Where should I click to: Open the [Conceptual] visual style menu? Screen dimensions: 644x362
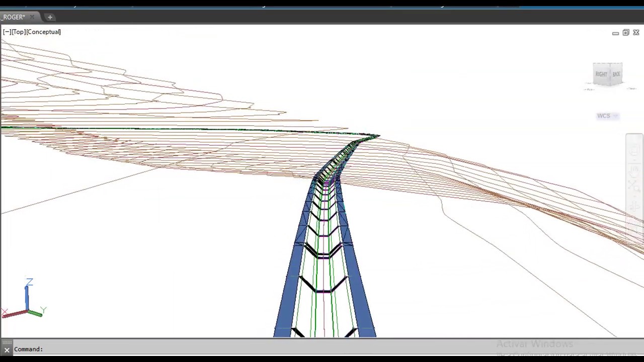pyautogui.click(x=44, y=32)
